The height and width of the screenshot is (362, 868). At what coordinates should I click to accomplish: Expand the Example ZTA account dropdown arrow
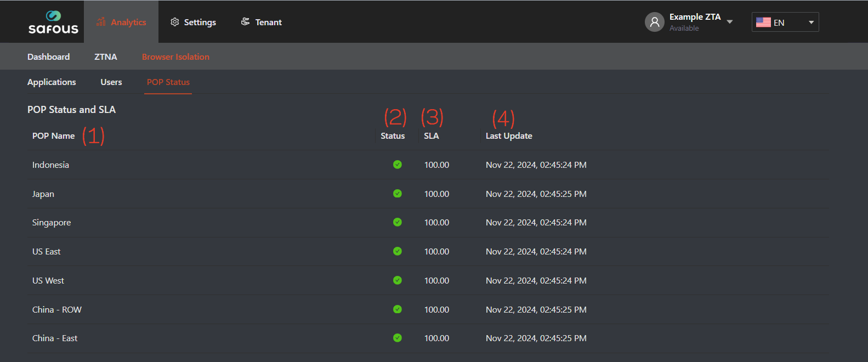tap(730, 22)
